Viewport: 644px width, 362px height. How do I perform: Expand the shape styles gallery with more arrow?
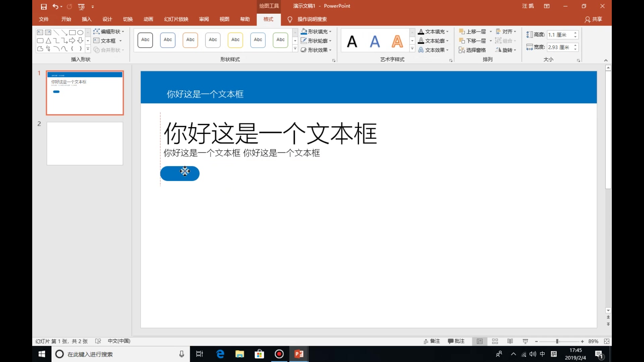[x=295, y=49]
